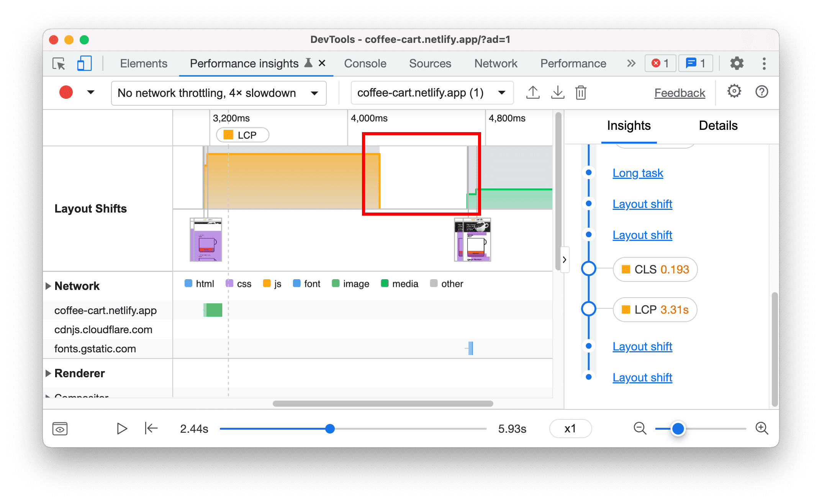Click the record button to start profiling
This screenshot has width=822, height=504.
tap(65, 92)
